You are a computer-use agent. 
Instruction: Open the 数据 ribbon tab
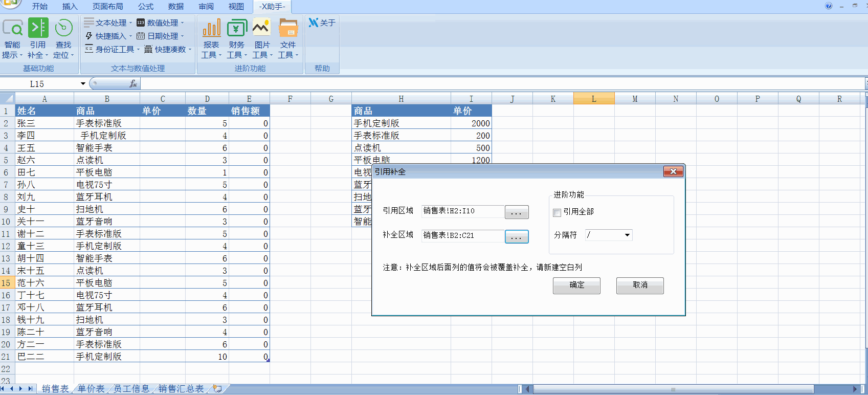pos(176,6)
